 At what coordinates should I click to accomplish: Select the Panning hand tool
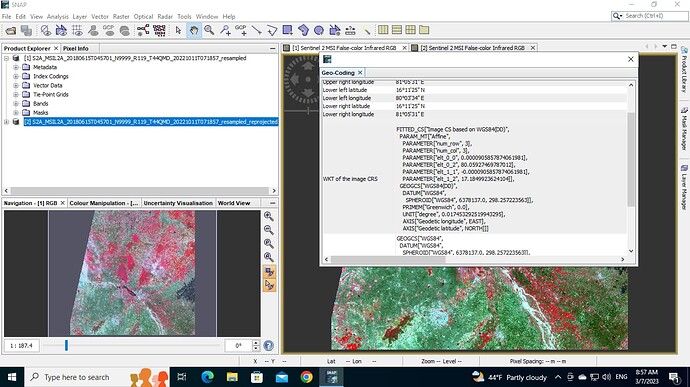194,30
